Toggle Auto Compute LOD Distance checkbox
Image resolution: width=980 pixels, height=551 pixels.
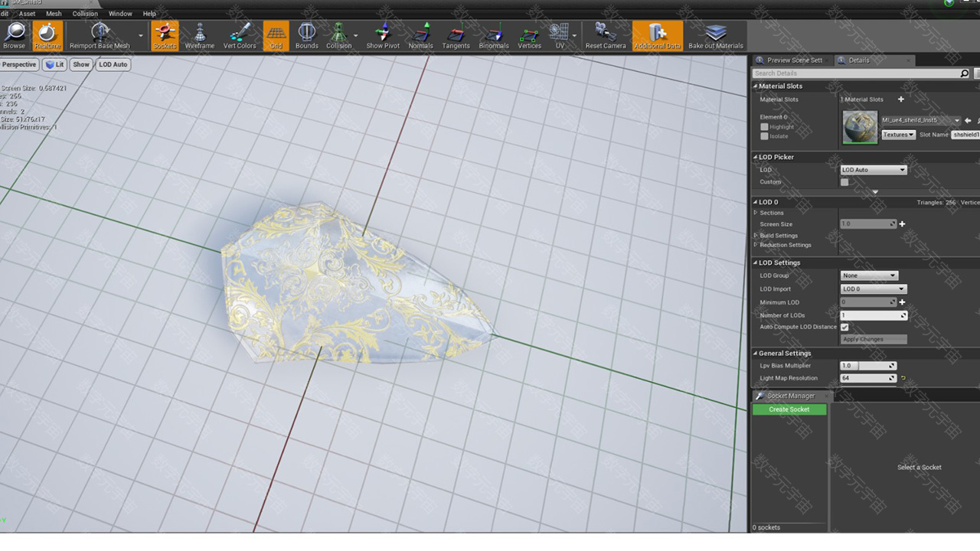coord(844,328)
